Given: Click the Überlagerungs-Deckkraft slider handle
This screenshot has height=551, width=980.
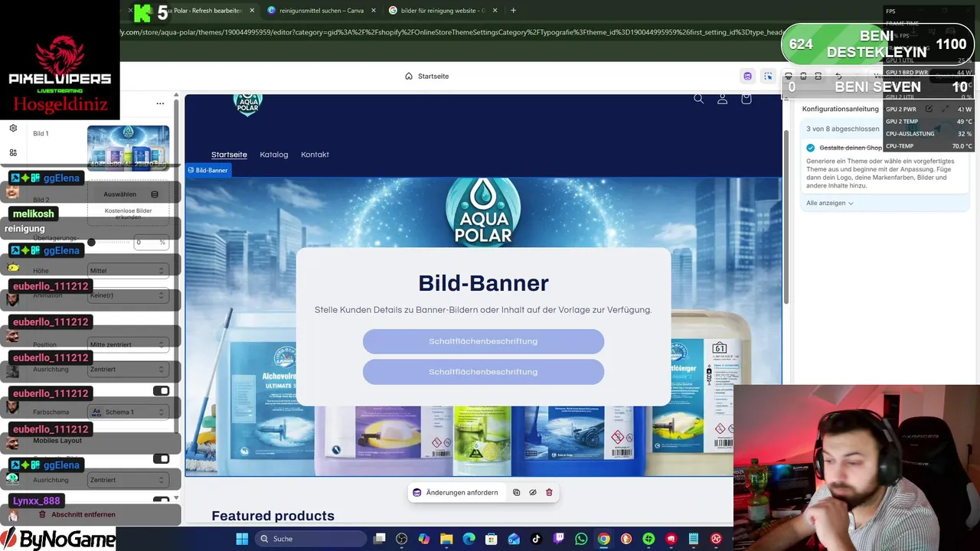Looking at the screenshot, I should 91,243.
